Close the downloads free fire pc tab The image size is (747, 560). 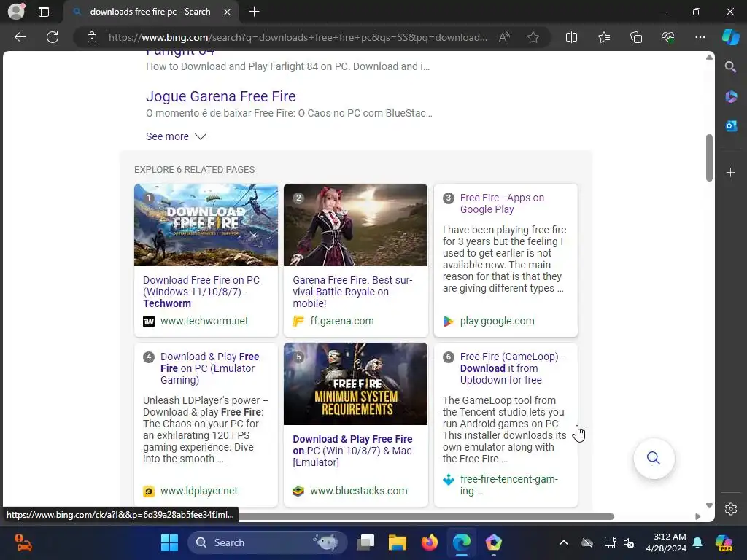point(228,12)
